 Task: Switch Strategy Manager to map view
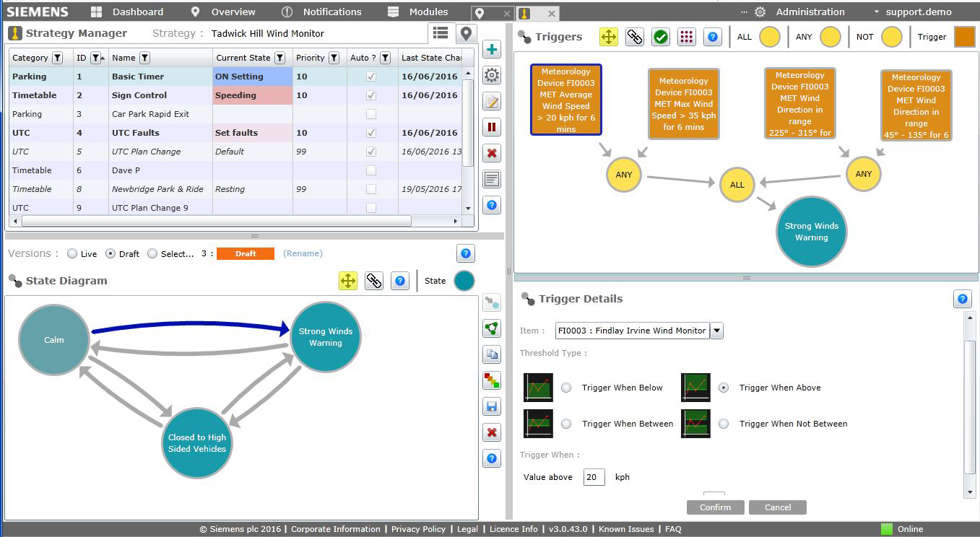coord(467,33)
